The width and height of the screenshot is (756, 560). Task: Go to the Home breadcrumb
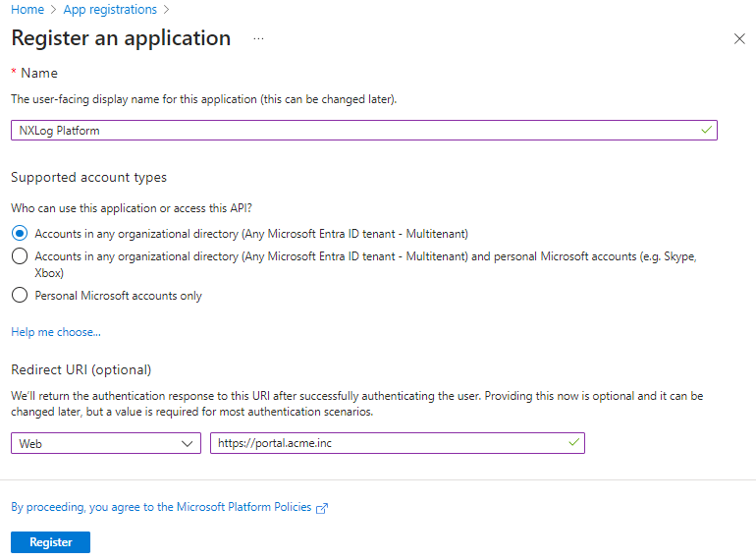coord(27,10)
